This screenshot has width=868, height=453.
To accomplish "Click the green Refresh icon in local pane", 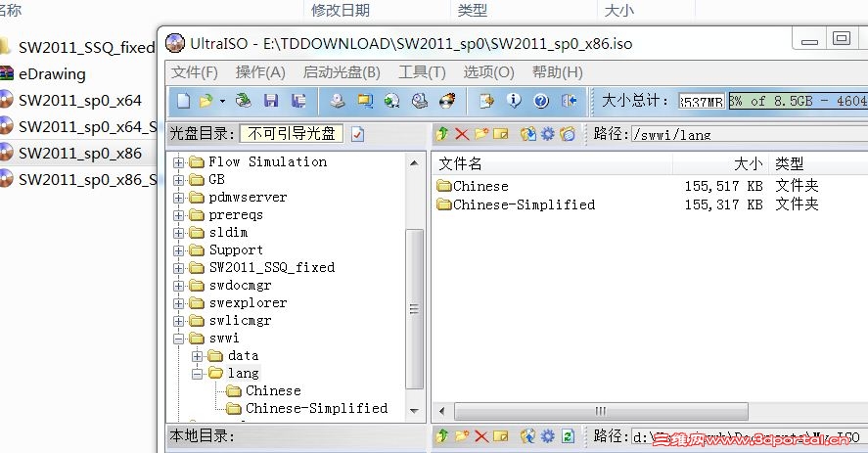I will [568, 436].
